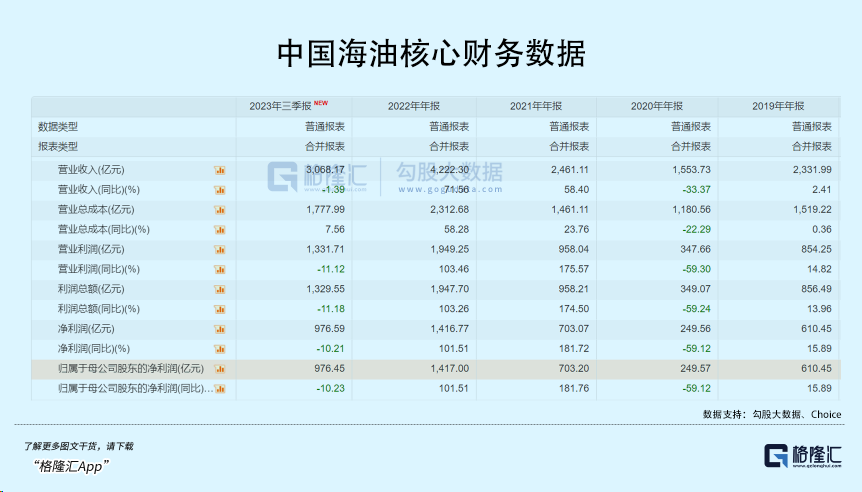
Task: Click the chart icon next to 营业总成本(亿元)
Action: (x=220, y=209)
